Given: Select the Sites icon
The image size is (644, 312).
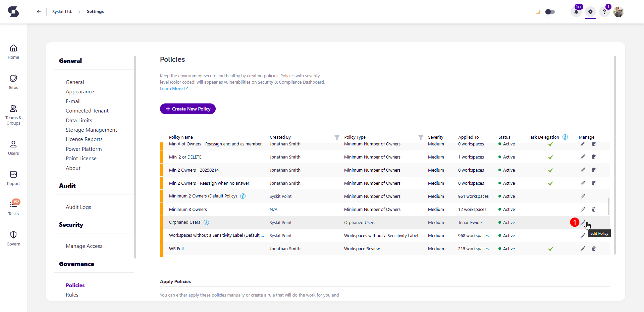Looking at the screenshot, I should tap(13, 82).
